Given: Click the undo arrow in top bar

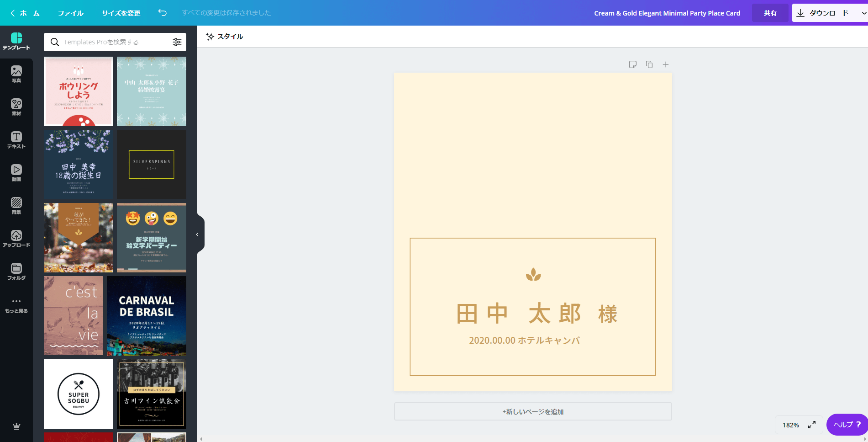Looking at the screenshot, I should coord(163,13).
